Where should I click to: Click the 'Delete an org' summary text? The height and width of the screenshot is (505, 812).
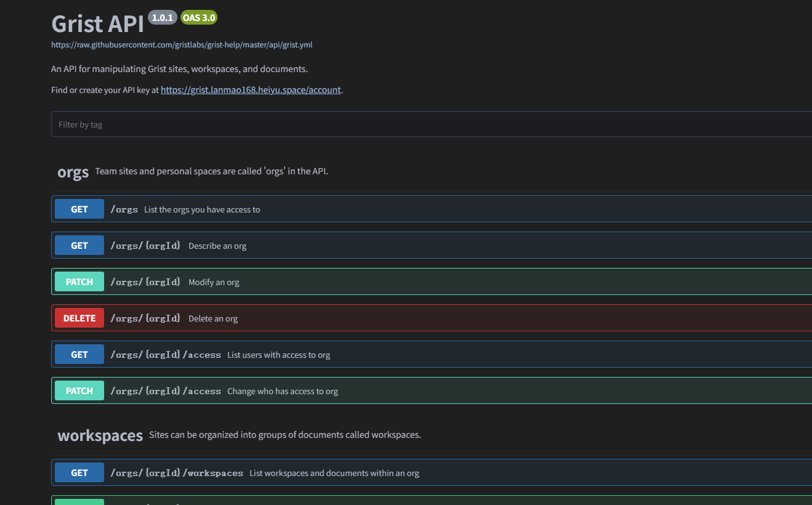pyautogui.click(x=213, y=318)
